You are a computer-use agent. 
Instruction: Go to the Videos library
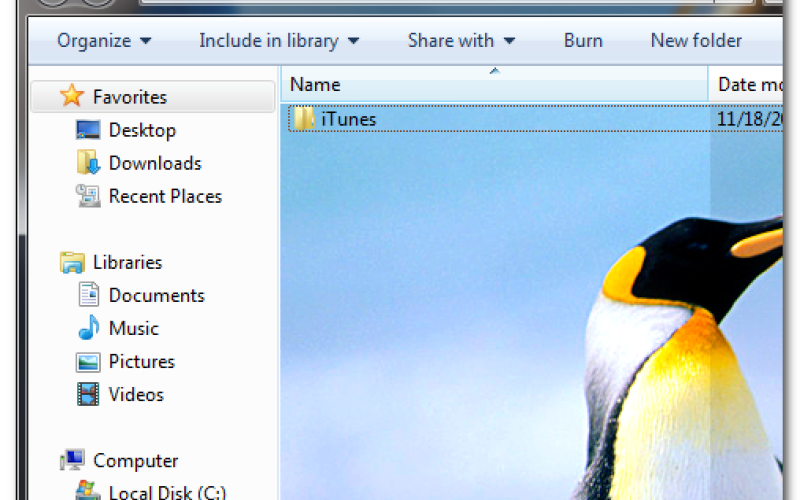136,394
